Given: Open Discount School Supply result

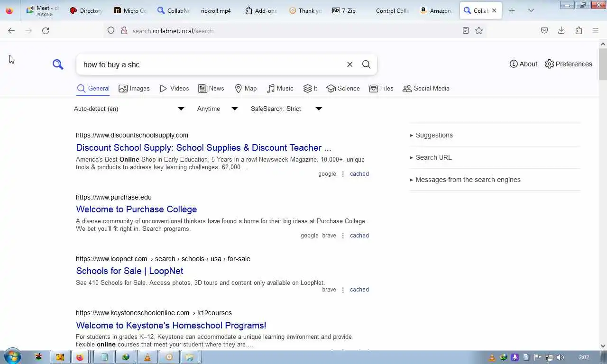Looking at the screenshot, I should (x=203, y=147).
